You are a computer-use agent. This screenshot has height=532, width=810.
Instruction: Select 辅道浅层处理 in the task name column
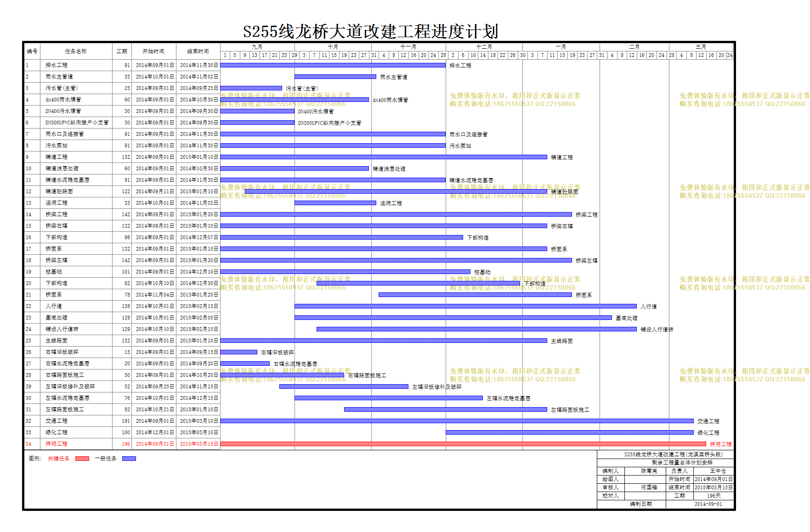tap(62, 168)
